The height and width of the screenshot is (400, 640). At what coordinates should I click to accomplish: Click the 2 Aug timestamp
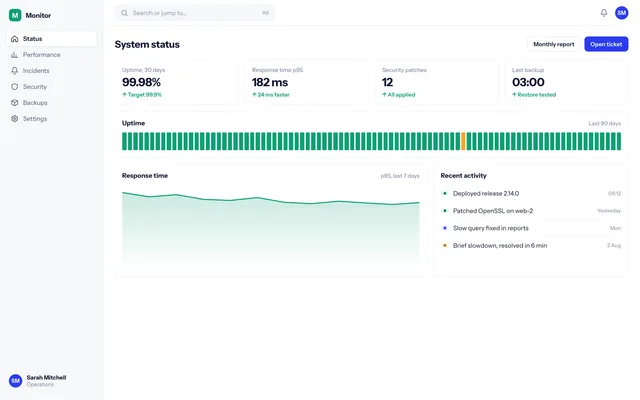coord(614,245)
